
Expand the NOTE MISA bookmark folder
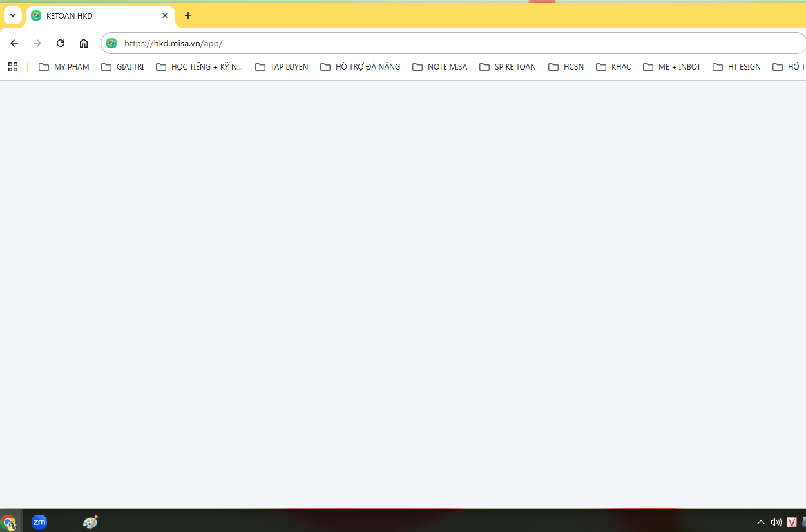[440, 67]
